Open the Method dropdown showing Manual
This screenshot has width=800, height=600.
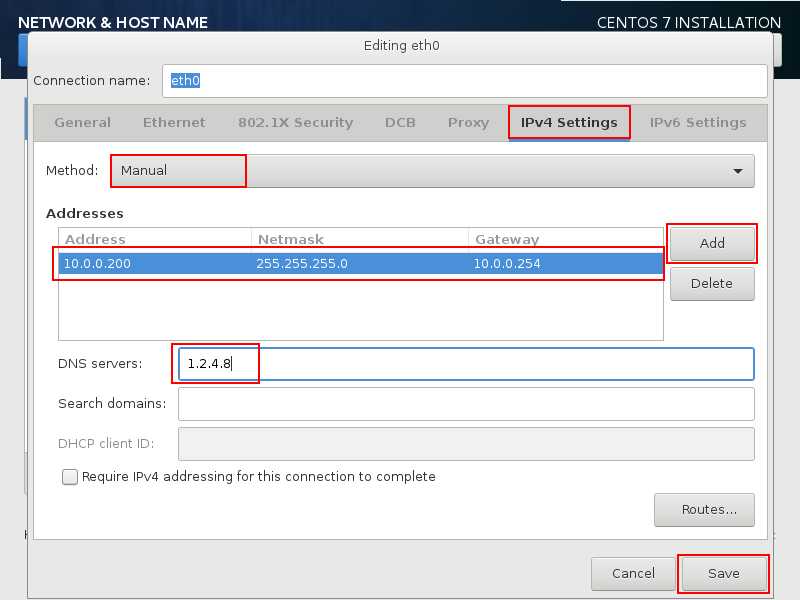[433, 171]
